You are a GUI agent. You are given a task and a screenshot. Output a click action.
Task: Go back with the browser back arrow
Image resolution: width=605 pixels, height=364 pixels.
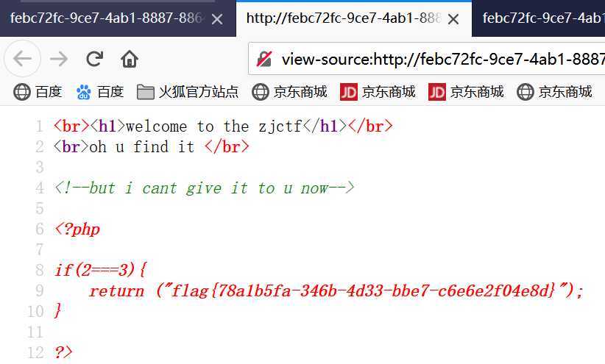pyautogui.click(x=22, y=59)
